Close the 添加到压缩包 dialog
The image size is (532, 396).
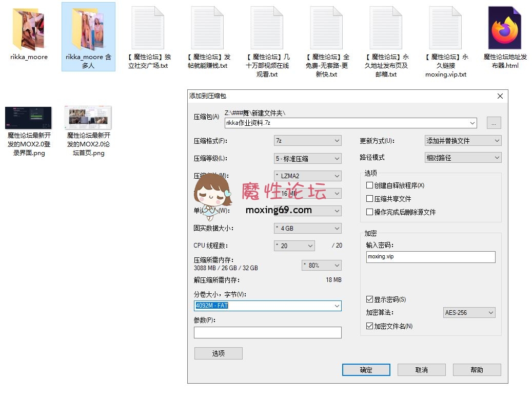click(x=500, y=96)
